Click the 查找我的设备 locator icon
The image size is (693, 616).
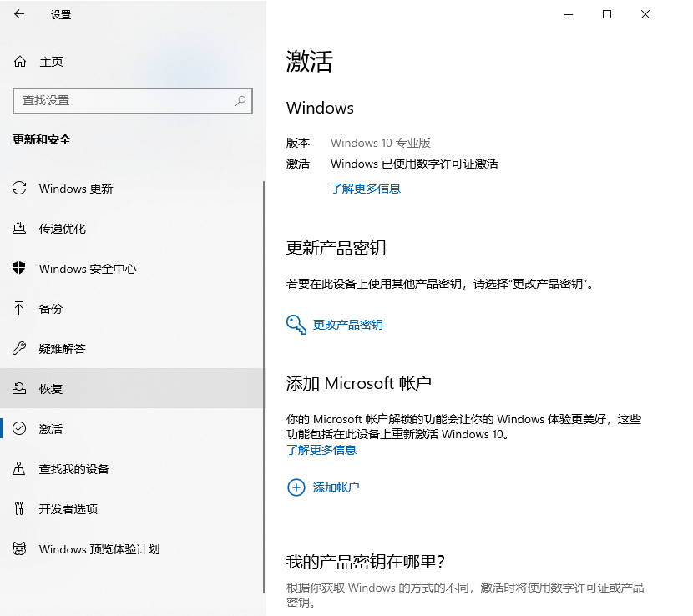[x=19, y=468]
